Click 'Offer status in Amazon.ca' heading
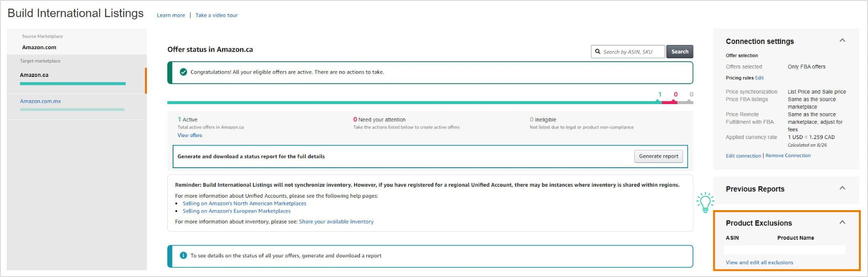This screenshot has width=868, height=277. (x=210, y=49)
